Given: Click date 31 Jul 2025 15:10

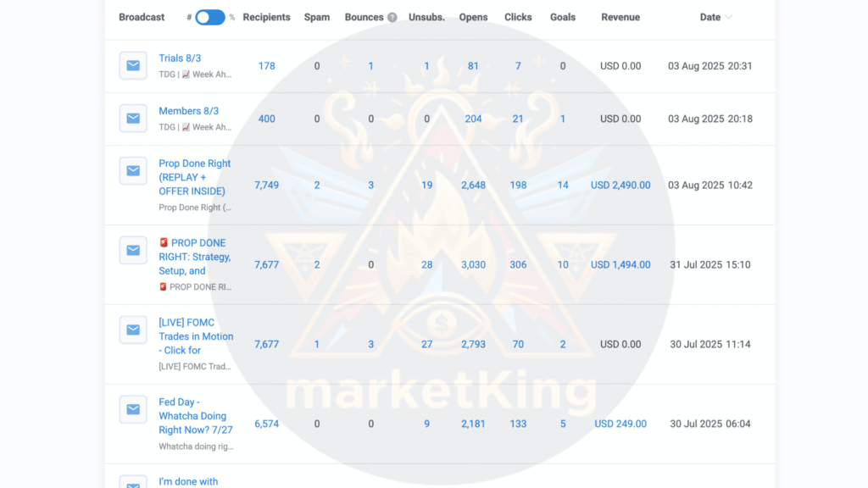Looking at the screenshot, I should pos(710,265).
